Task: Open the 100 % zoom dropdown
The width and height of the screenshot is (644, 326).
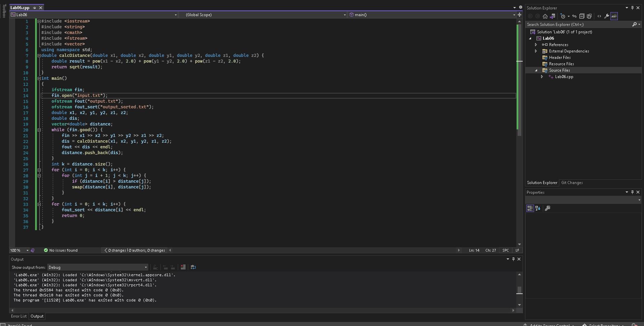Action: (28, 250)
